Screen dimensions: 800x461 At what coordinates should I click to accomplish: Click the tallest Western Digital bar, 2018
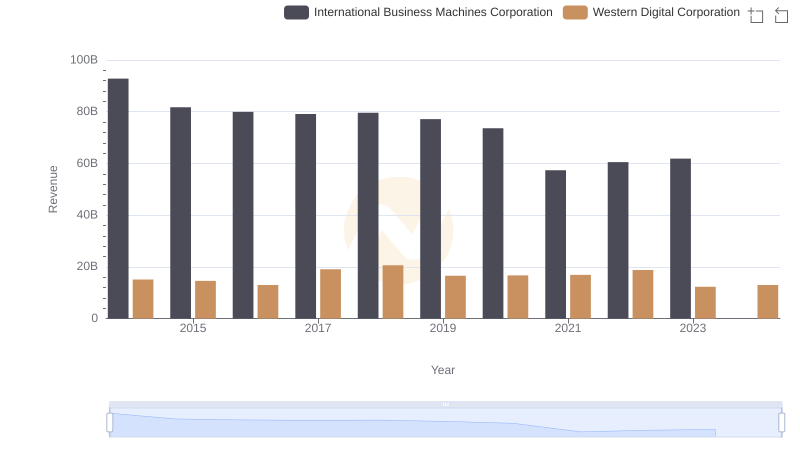(x=393, y=292)
